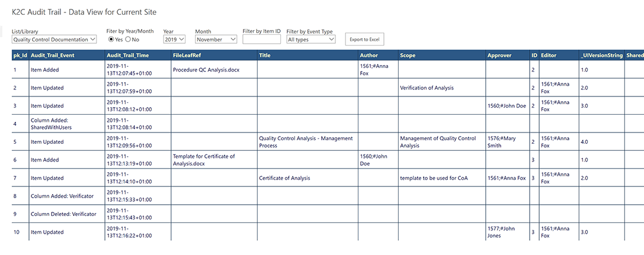Click the _UIVersionString column header
Screen dimensions: 644x255
coord(602,56)
